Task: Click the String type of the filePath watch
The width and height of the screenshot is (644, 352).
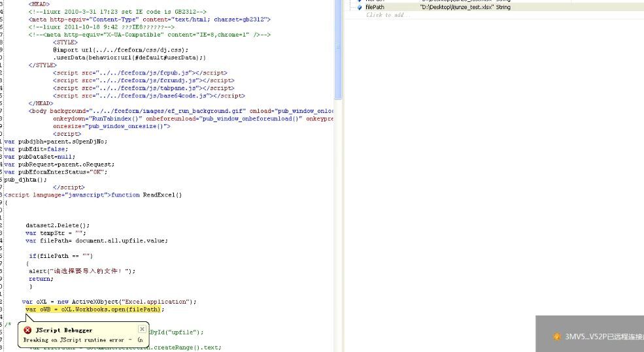Action: pos(503,7)
